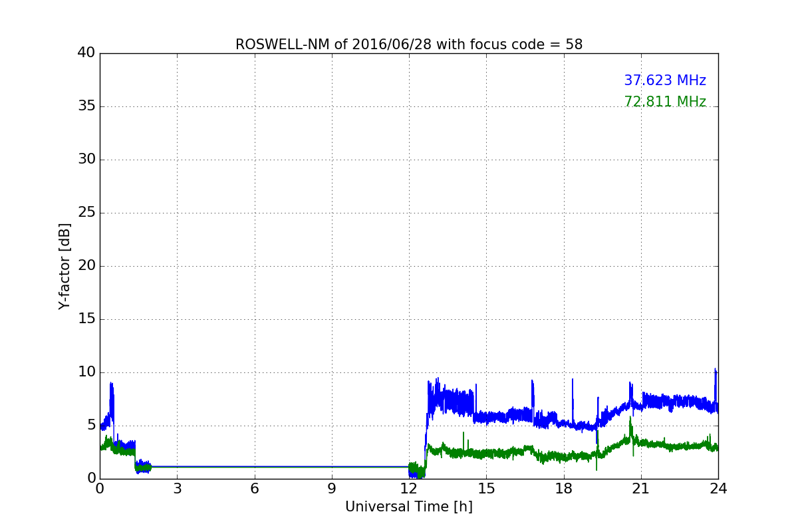
Task: Click the x-axis tick label 6
Action: click(254, 489)
